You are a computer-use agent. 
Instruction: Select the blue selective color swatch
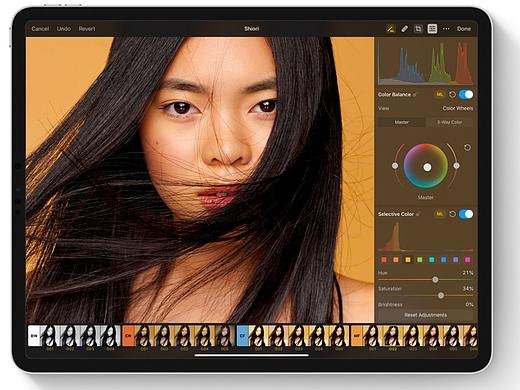point(444,260)
